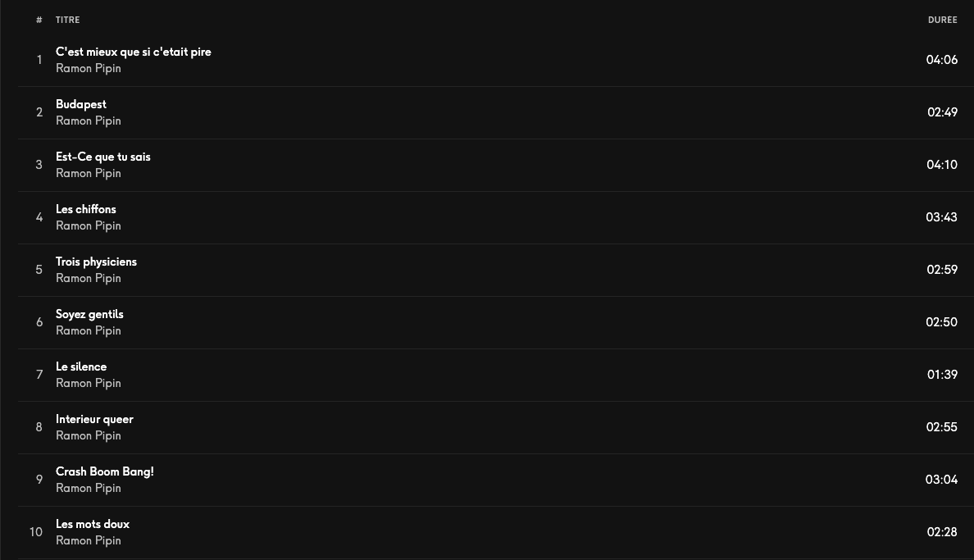The width and height of the screenshot is (974, 560).
Task: Play the Le silence track
Action: [x=81, y=367]
